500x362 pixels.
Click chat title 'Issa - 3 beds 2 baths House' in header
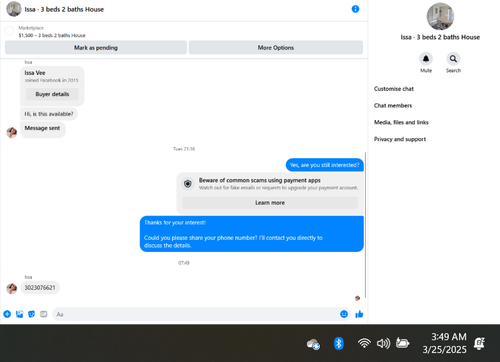(x=64, y=9)
